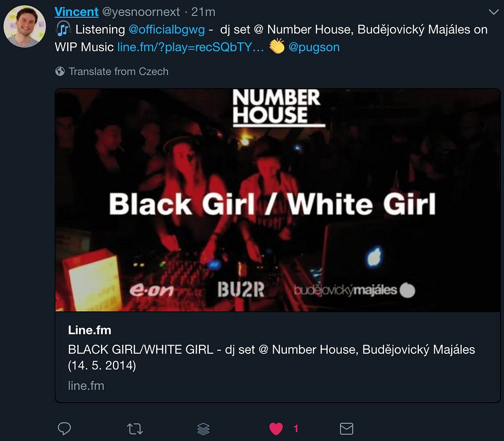The width and height of the screenshot is (504, 441).
Task: Open Vincent's profile name link
Action: (x=77, y=12)
